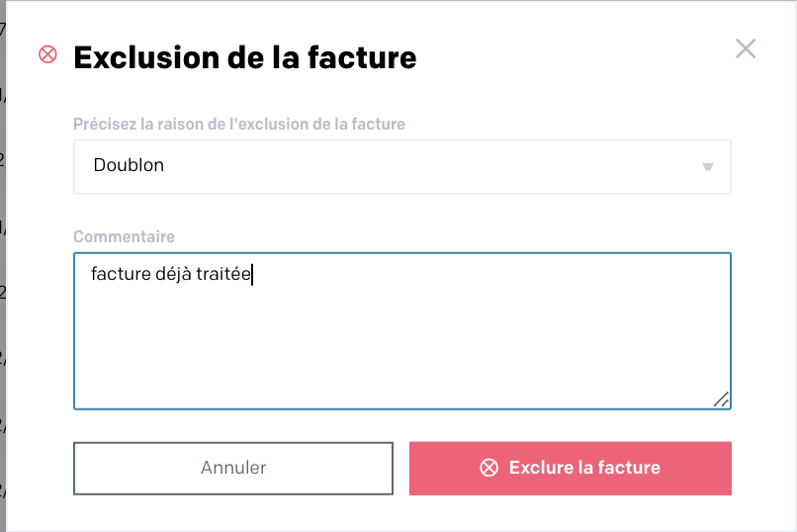The height and width of the screenshot is (532, 797).
Task: Select the Doublon text in reason field
Action: click(x=129, y=165)
